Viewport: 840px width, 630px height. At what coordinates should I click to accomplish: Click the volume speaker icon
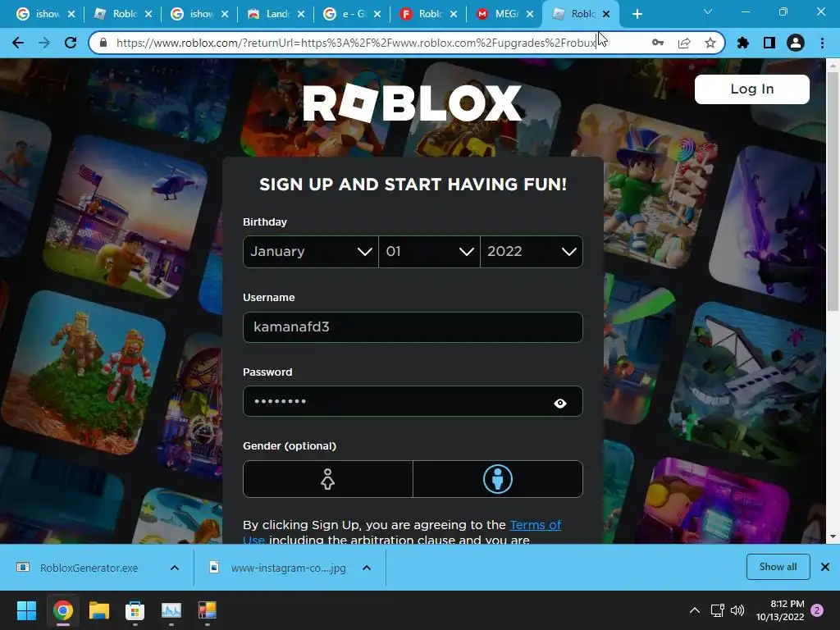(x=737, y=610)
